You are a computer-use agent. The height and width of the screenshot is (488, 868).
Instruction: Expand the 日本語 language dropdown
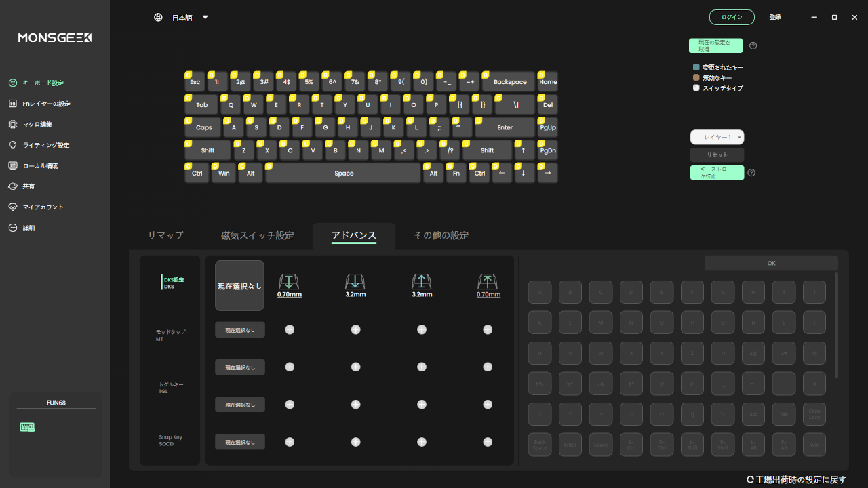pyautogui.click(x=205, y=18)
